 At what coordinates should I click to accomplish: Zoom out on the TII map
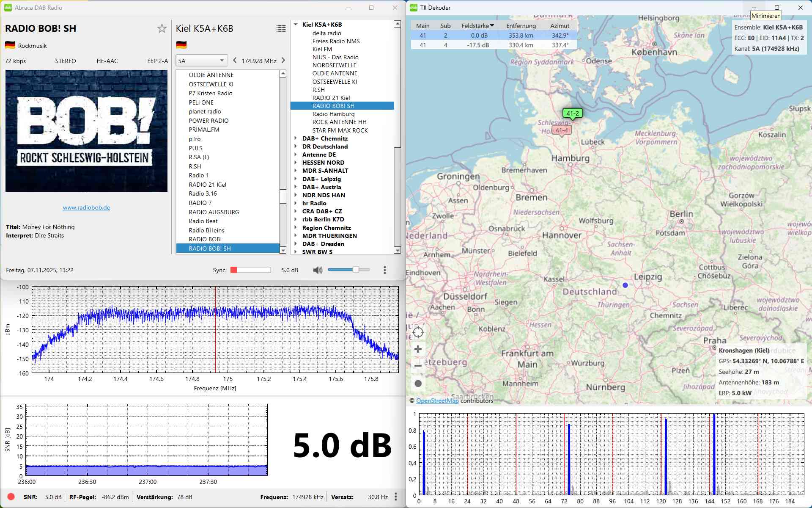point(418,366)
